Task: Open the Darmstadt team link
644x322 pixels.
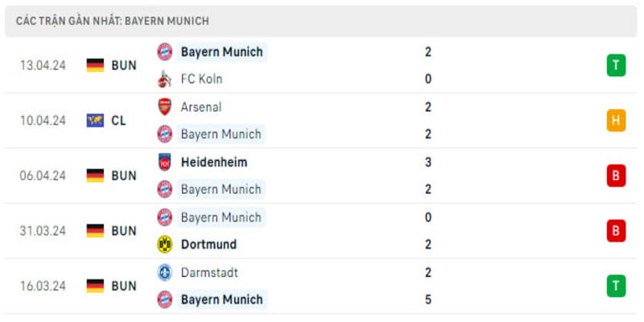Action: click(209, 272)
